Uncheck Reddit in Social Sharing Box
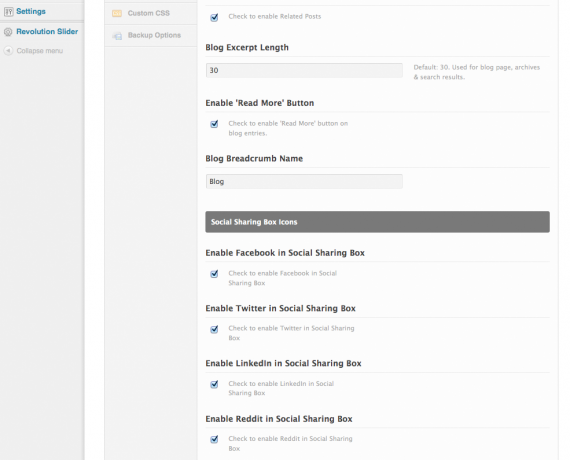 (x=214, y=439)
